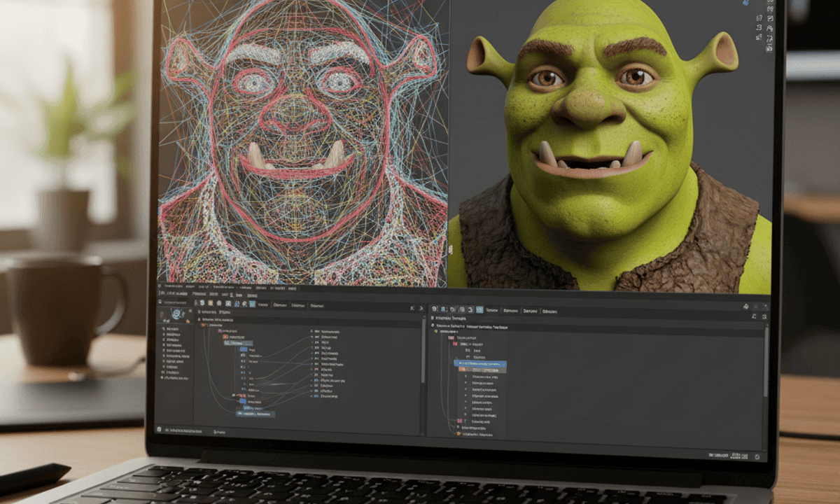
Task: Click the highlighted blue button at the node tree bottom
Action: point(256,414)
